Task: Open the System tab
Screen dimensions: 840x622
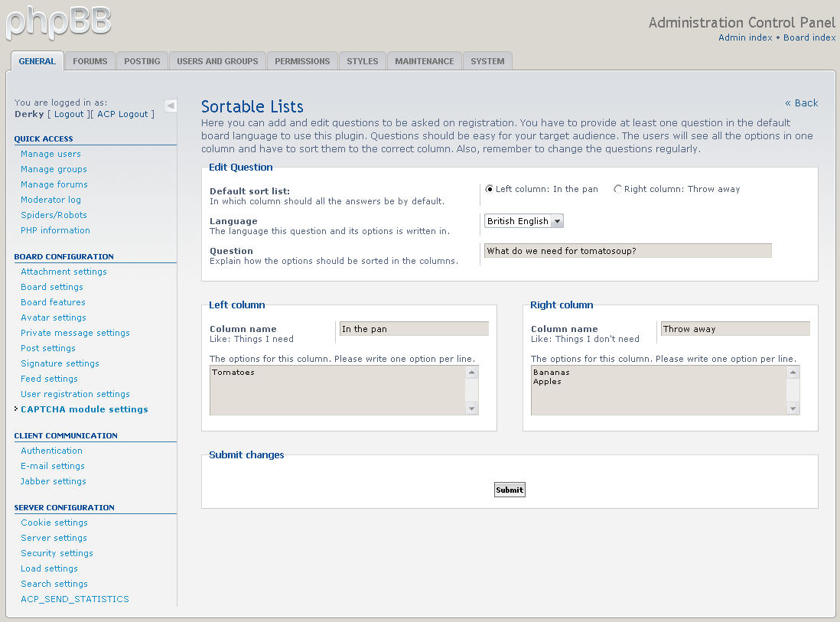Action: [x=487, y=61]
